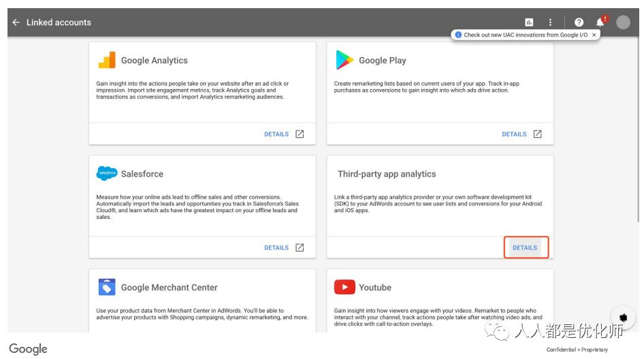This screenshot has width=644, height=359.
Task: Click the Linked accounts page title
Action: 59,22
